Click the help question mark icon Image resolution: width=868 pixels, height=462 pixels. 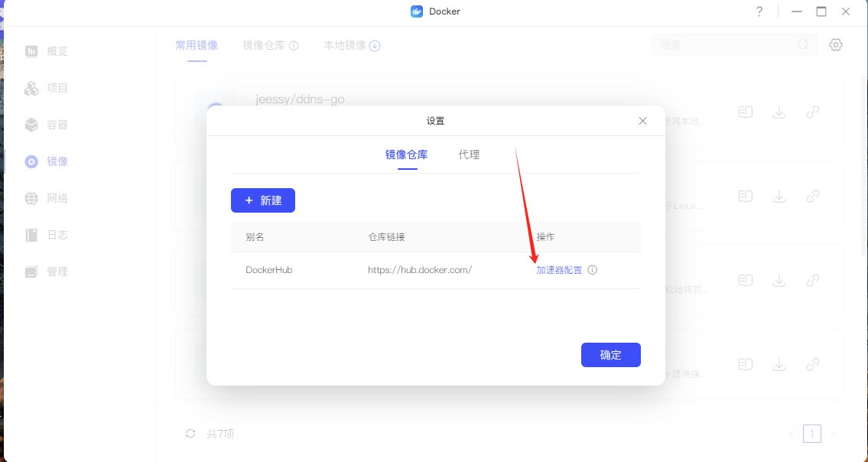759,11
